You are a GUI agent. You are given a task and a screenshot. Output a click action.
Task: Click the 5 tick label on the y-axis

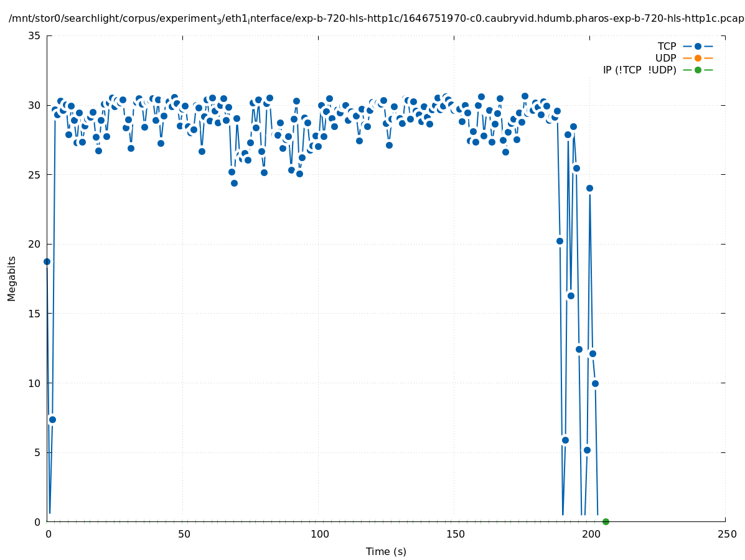click(37, 452)
